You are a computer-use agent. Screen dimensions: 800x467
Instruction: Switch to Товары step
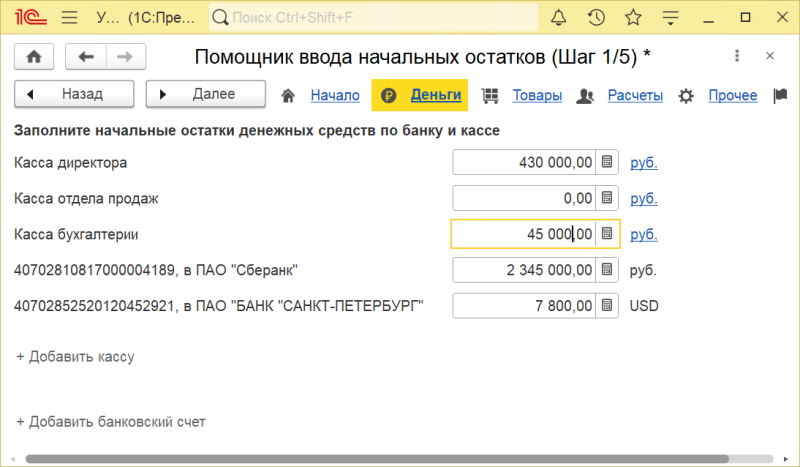point(537,95)
